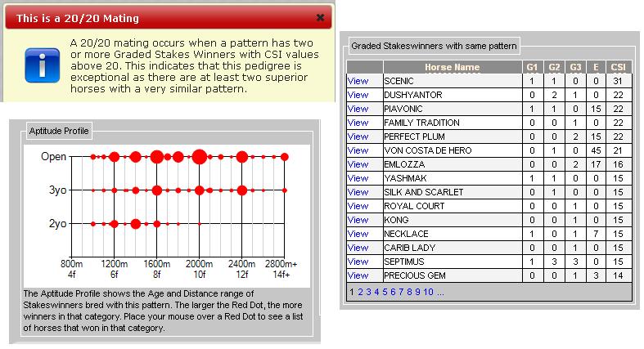Viewport: 644px width, 349px height.
Task: Click the CSI column header
Action: point(618,67)
